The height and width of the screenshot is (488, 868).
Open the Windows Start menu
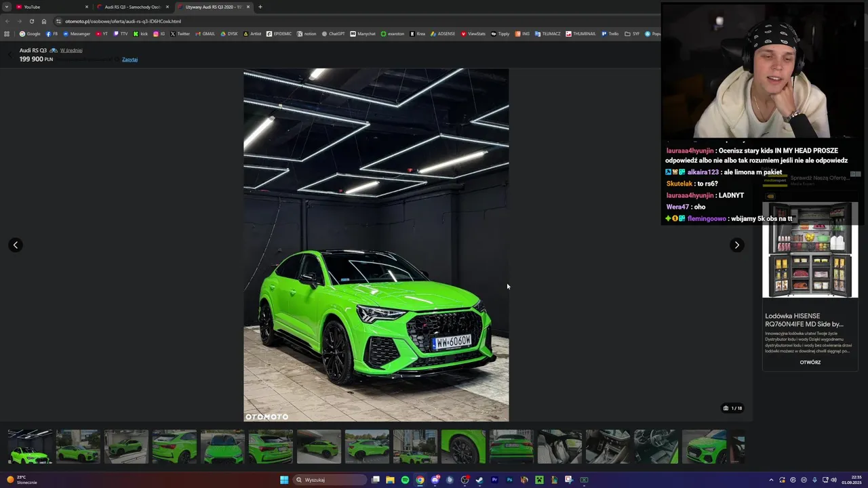[284, 480]
